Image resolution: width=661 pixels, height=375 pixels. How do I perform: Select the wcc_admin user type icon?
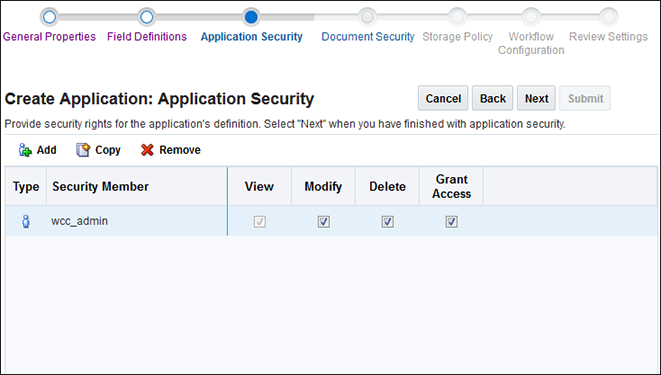(x=26, y=221)
